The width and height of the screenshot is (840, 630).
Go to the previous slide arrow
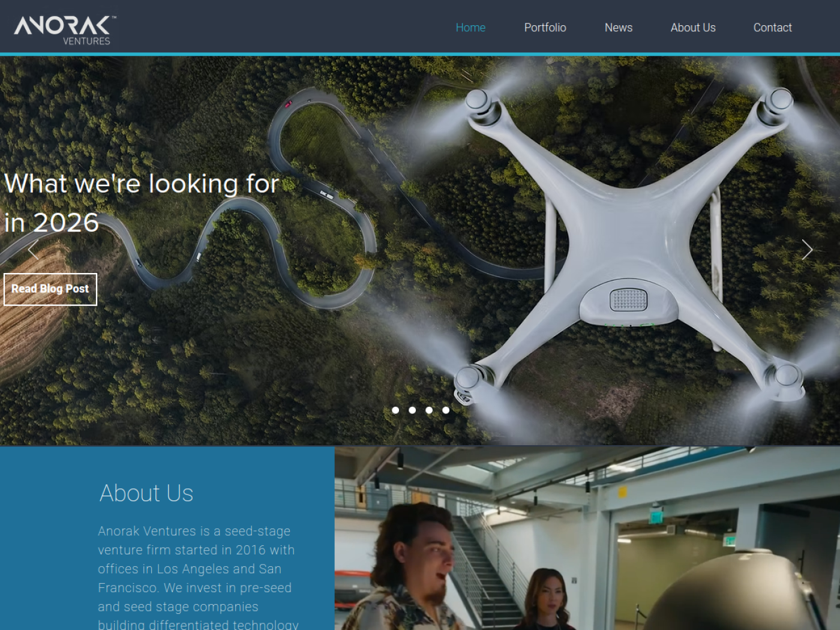32,250
